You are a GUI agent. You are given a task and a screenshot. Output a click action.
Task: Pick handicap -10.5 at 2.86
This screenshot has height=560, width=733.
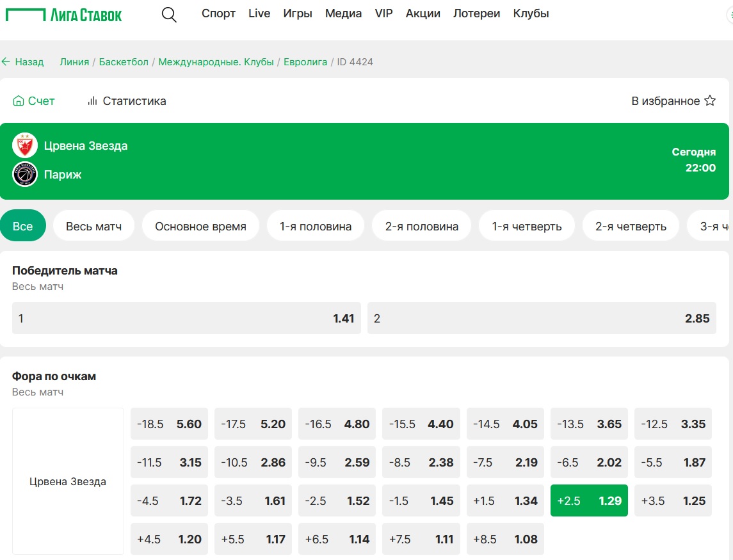(253, 462)
